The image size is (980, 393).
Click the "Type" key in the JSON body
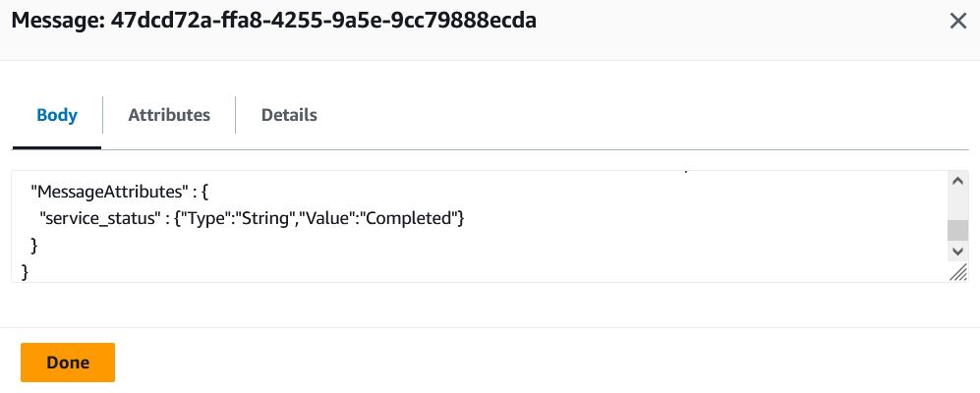pos(204,219)
